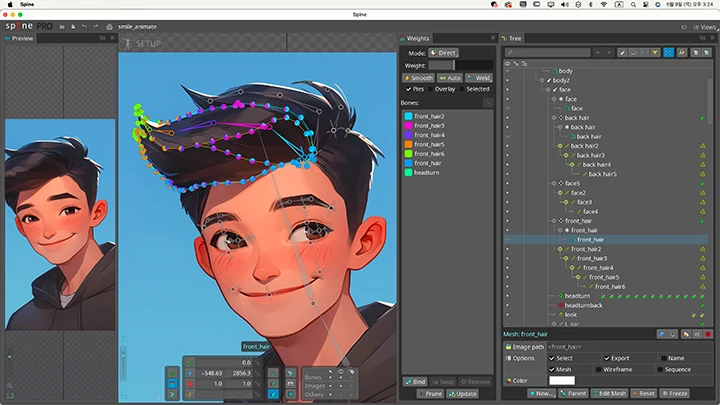The height and width of the screenshot is (405, 720).
Task: Collapse the front_hair3 bone node
Action: pyautogui.click(x=566, y=259)
